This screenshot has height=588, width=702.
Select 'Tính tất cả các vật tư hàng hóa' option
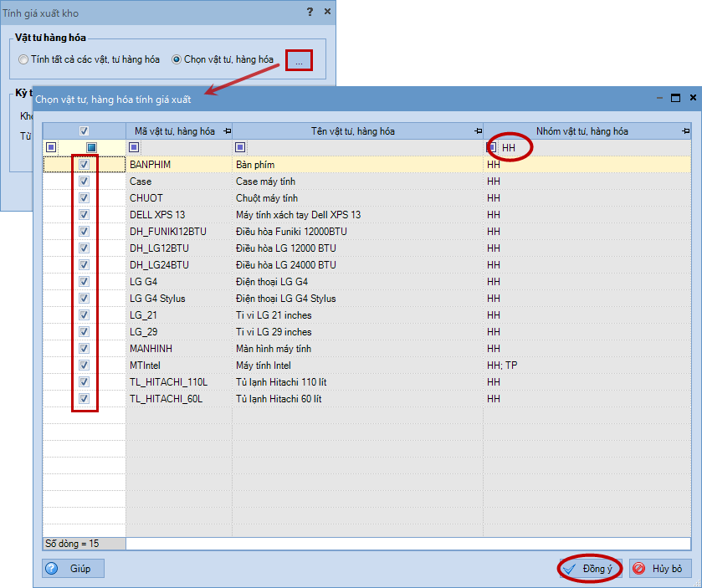23,59
